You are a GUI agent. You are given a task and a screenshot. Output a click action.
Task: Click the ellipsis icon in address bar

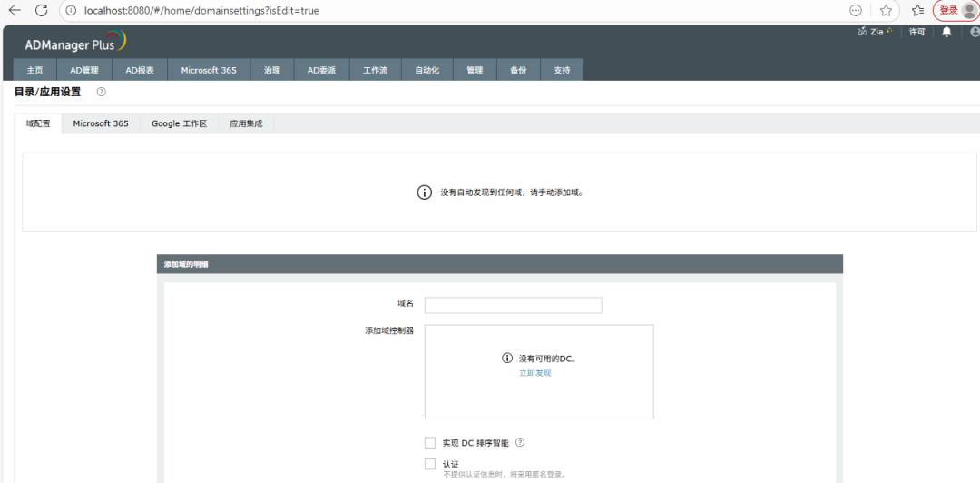point(856,11)
